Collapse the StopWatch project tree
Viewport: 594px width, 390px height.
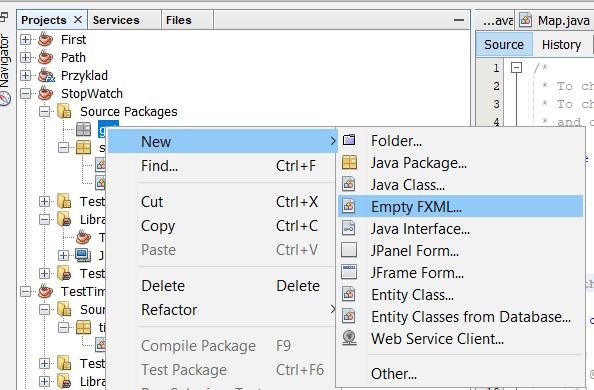coord(25,93)
